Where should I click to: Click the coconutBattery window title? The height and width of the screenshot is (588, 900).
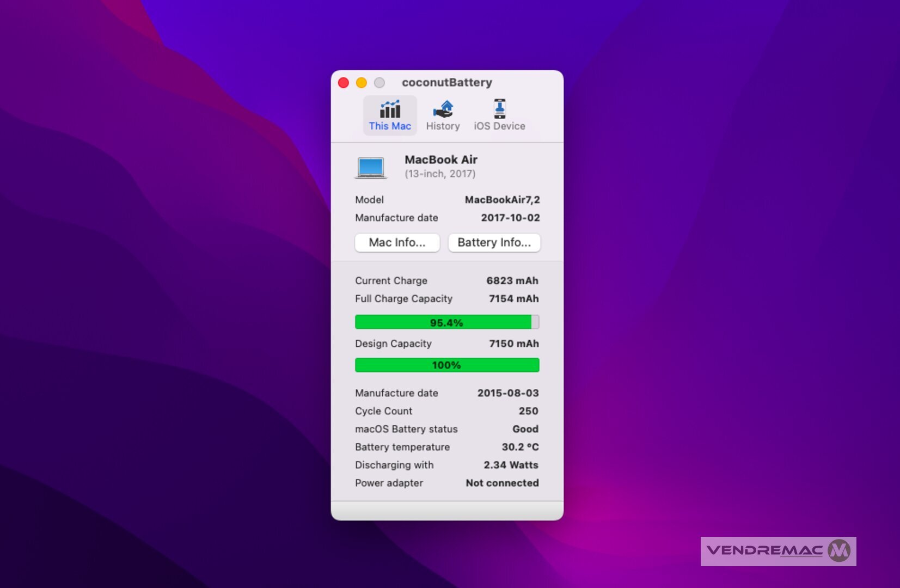click(x=446, y=82)
